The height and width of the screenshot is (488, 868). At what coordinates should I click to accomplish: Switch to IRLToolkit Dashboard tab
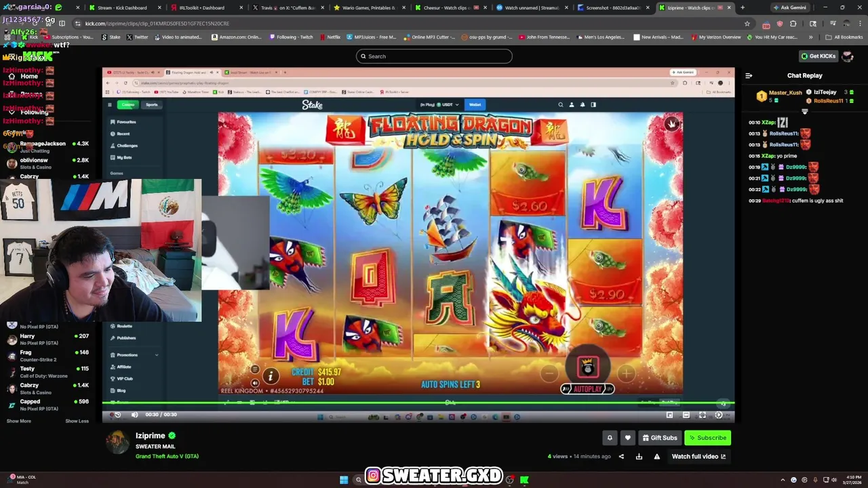pos(207,7)
